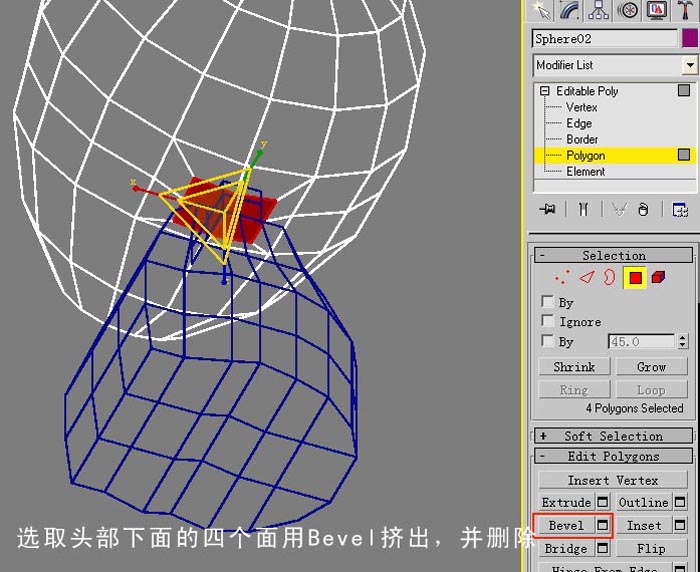
Task: Open Configure Modifier Sets icon
Action: (680, 209)
